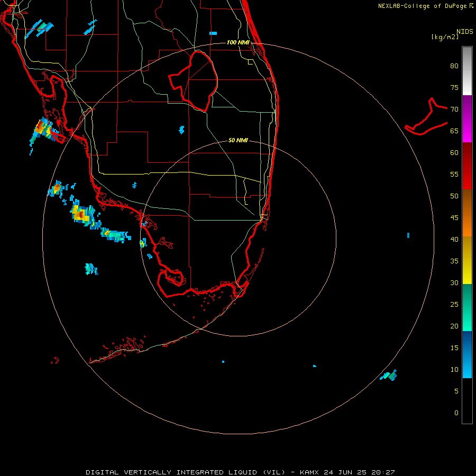The width and height of the screenshot is (476, 476).
Task: Click the DIGITAL VERTICALLY INTEGRATED LIQUID (VIL) title
Action: (186, 472)
